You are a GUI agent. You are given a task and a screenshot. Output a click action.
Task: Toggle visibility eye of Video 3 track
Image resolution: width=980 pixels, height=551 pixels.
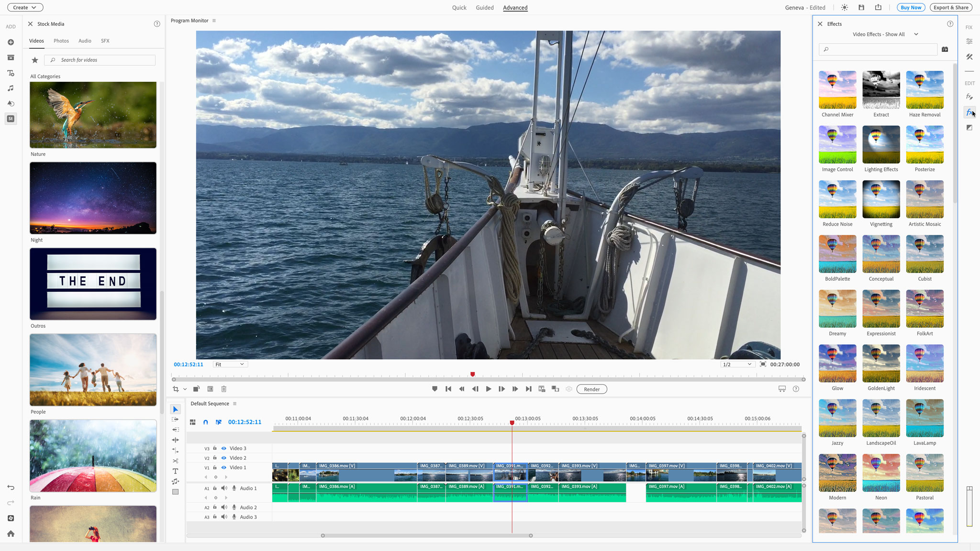pos(223,449)
